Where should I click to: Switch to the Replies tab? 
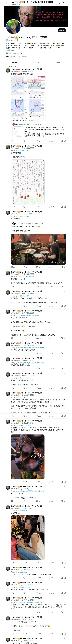(36, 62)
